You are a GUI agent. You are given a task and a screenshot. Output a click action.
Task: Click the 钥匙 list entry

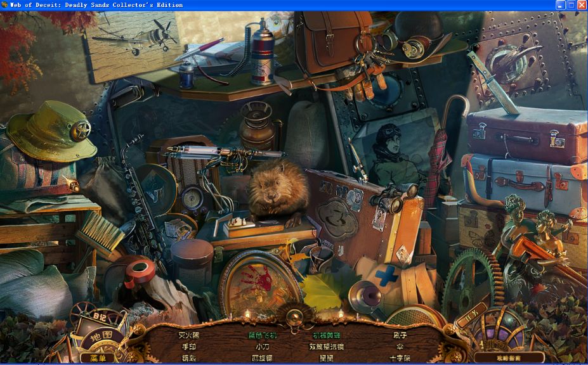pos(188,358)
